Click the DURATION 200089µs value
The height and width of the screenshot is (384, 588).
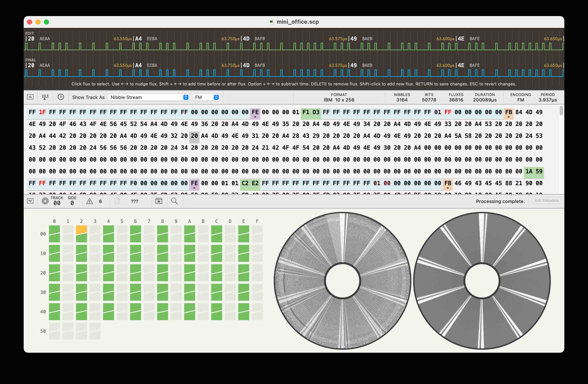485,100
